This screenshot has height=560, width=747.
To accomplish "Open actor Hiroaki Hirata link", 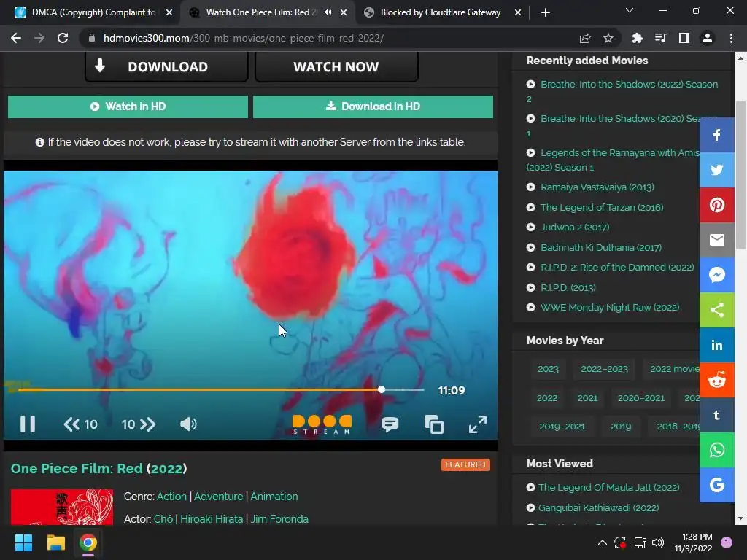I will click(x=212, y=519).
